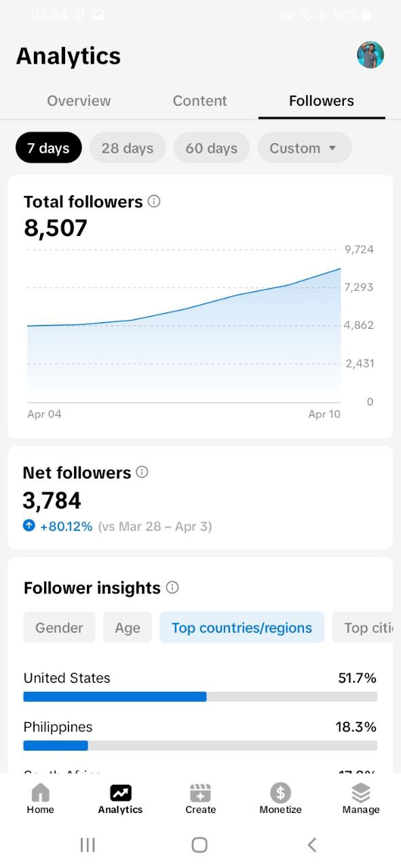Open the Create clapperboard icon
The image size is (401, 868).
click(x=200, y=792)
